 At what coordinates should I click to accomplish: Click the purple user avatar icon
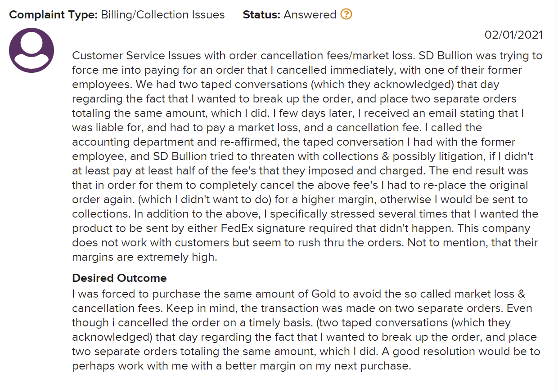pyautogui.click(x=31, y=50)
